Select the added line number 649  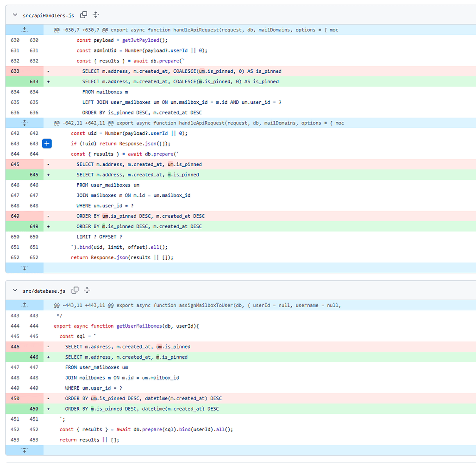point(34,226)
